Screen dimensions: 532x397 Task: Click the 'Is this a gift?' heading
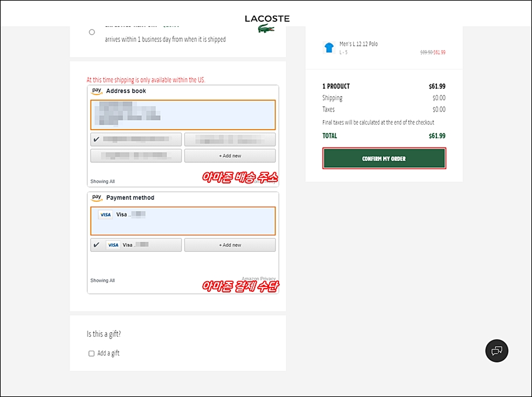[x=104, y=334]
